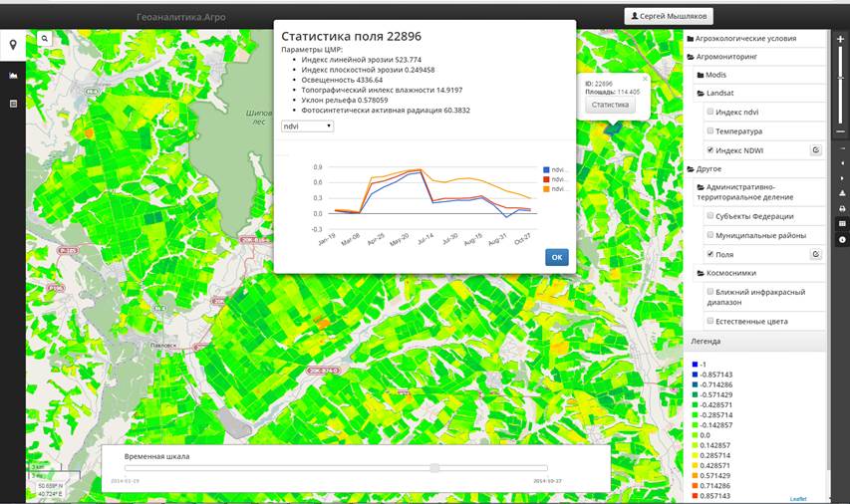The height and width of the screenshot is (504, 850).
Task: Open settings icon beside Поля layer
Action: point(816,254)
